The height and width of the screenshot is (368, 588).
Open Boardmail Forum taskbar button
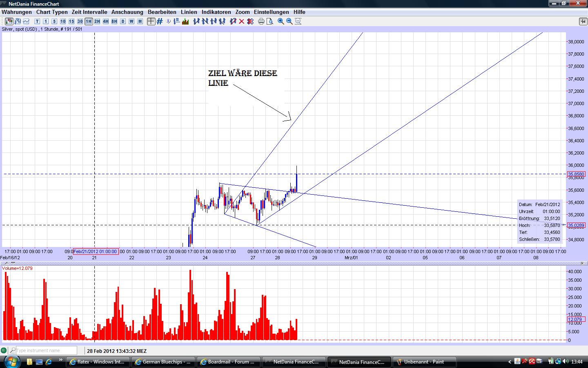pyautogui.click(x=229, y=362)
